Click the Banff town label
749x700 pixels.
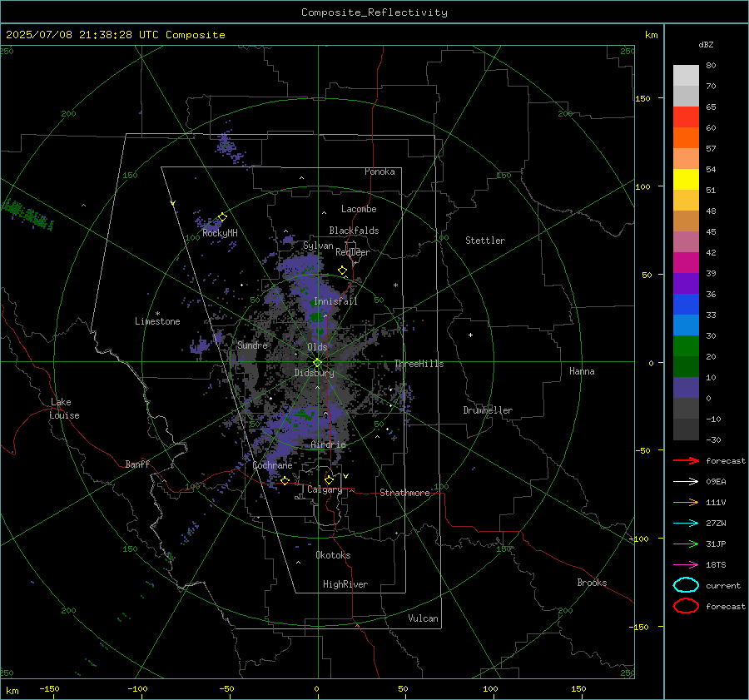(x=137, y=464)
